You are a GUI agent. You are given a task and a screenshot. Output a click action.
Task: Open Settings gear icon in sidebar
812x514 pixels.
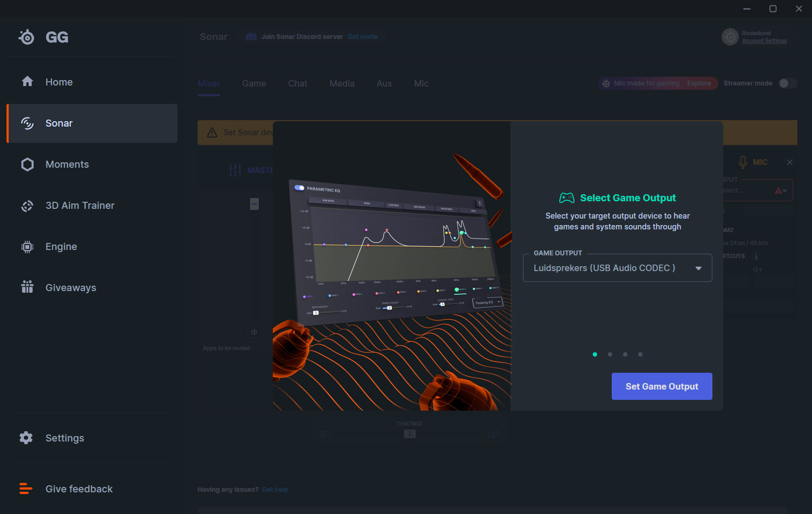[26, 438]
